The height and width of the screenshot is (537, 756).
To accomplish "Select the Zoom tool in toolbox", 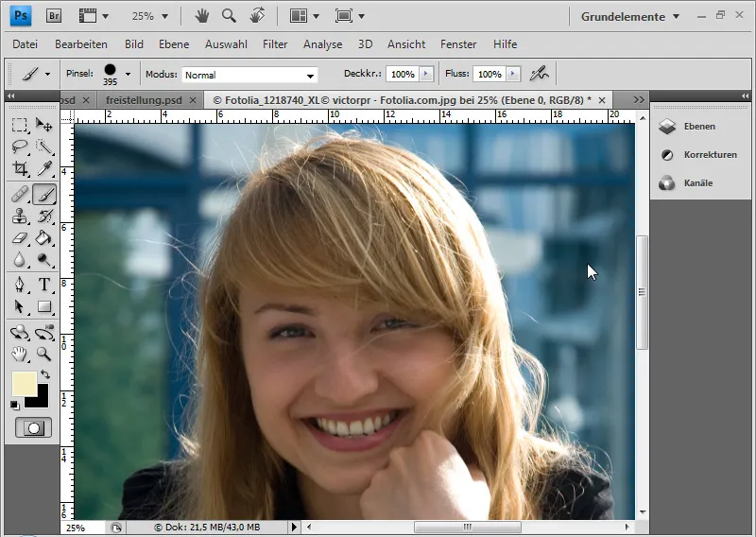I will click(x=44, y=355).
